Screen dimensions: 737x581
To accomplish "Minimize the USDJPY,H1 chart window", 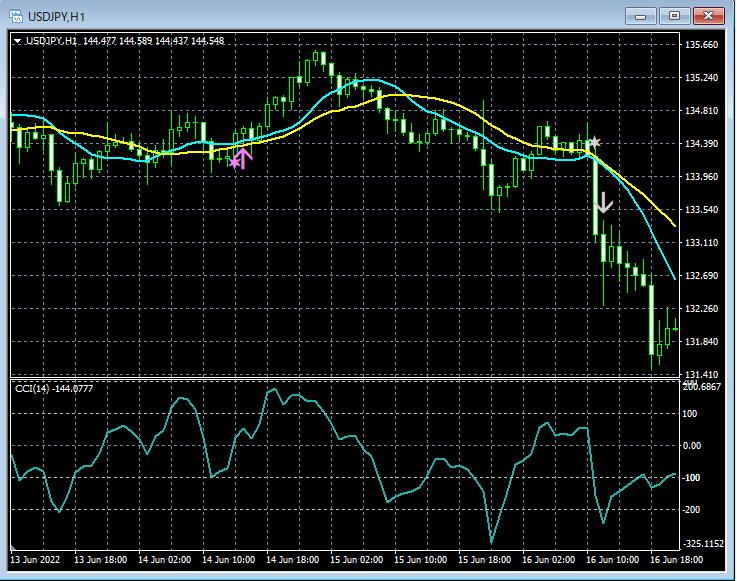I will pos(640,15).
